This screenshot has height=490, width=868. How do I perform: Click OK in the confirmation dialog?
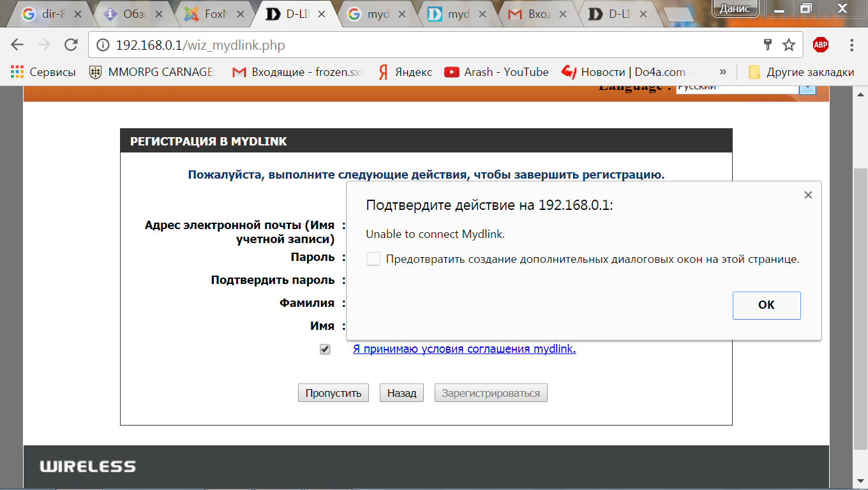point(767,305)
